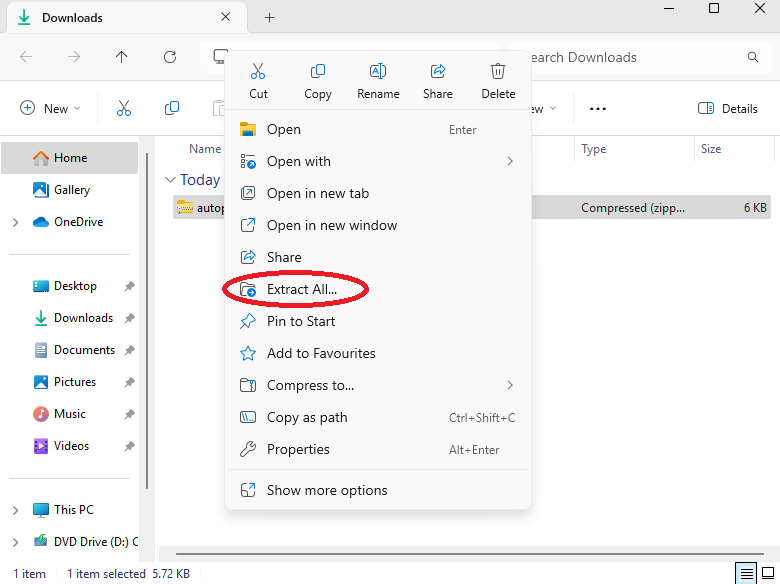780x584 pixels.
Task: Toggle the Details pane button
Action: pyautogui.click(x=727, y=108)
